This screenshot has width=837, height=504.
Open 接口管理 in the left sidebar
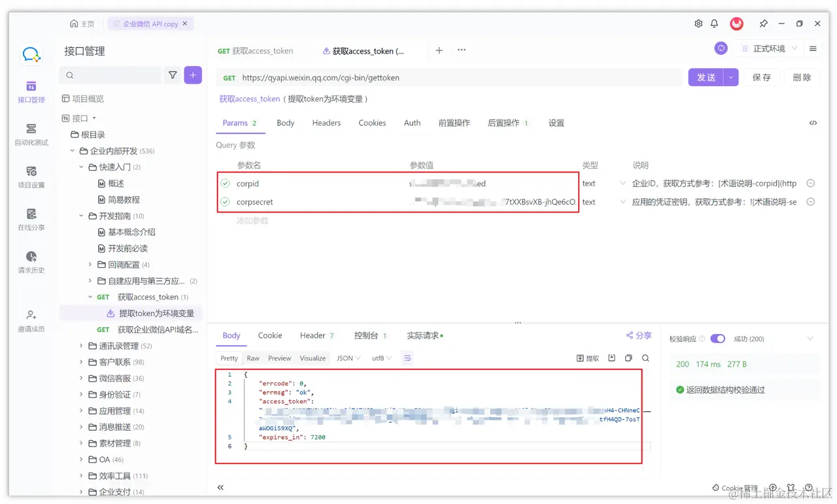pyautogui.click(x=31, y=92)
